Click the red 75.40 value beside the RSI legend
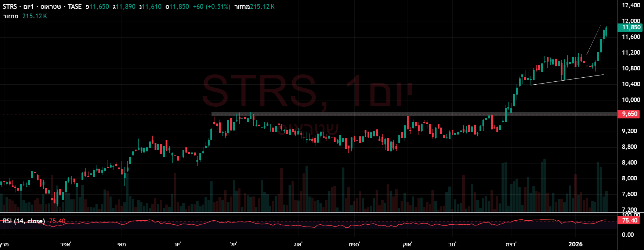644x250 pixels. point(57,221)
